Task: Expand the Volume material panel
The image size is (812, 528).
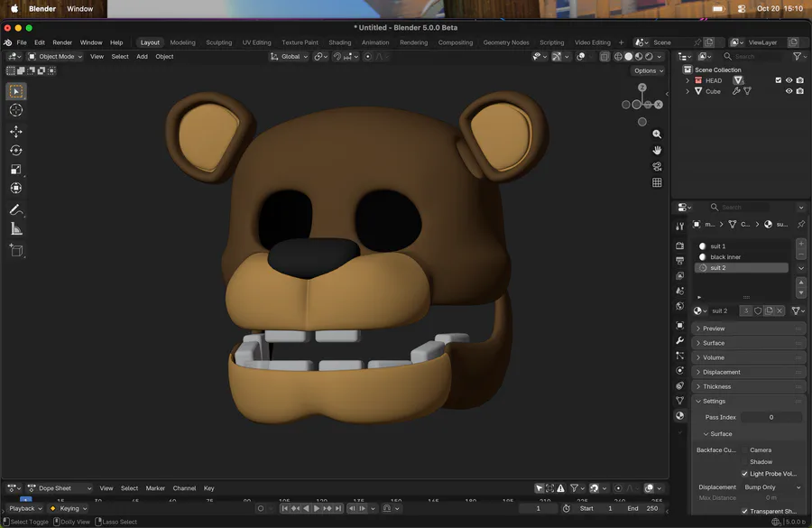Action: click(748, 357)
